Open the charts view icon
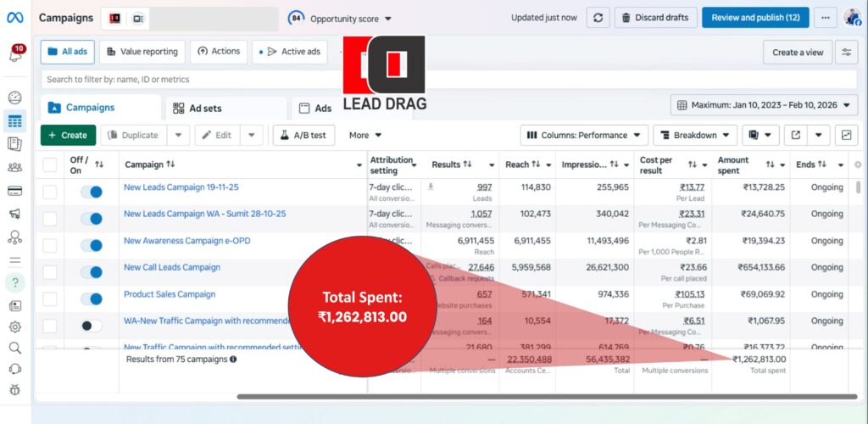868x424 pixels. click(x=846, y=135)
